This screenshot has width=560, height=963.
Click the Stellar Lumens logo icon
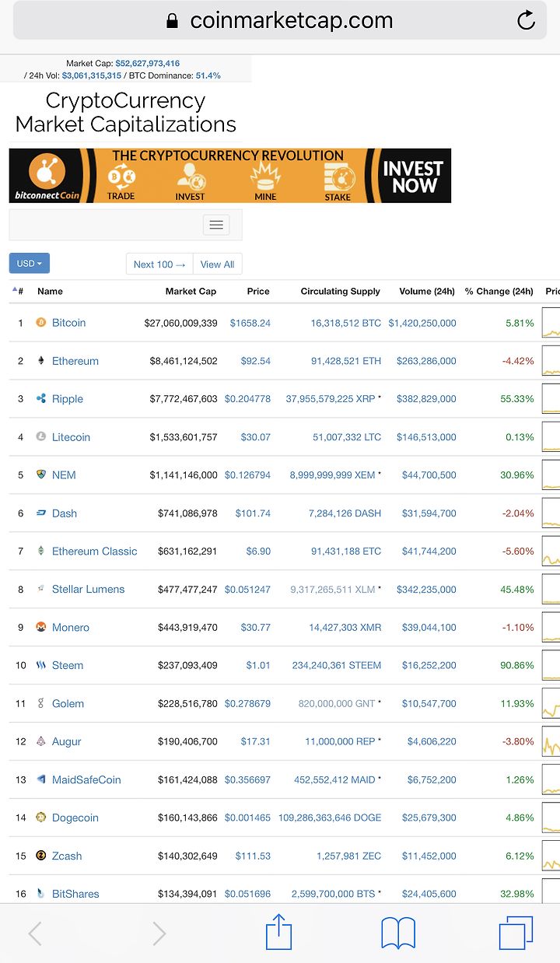click(41, 589)
